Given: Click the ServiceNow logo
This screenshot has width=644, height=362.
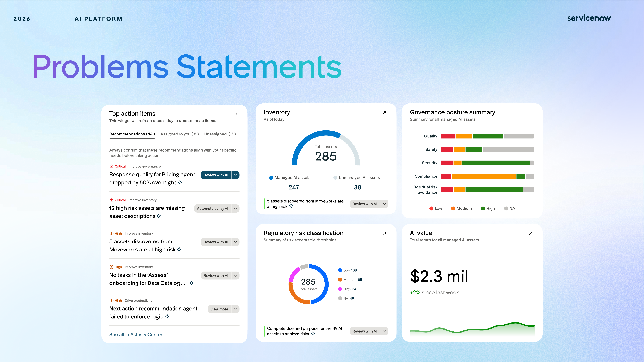Looking at the screenshot, I should pyautogui.click(x=589, y=18).
